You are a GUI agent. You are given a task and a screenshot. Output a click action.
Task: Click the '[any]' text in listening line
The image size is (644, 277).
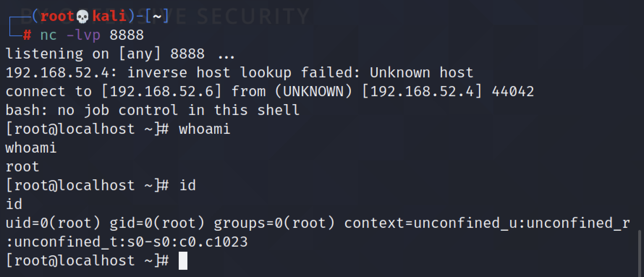click(x=140, y=54)
